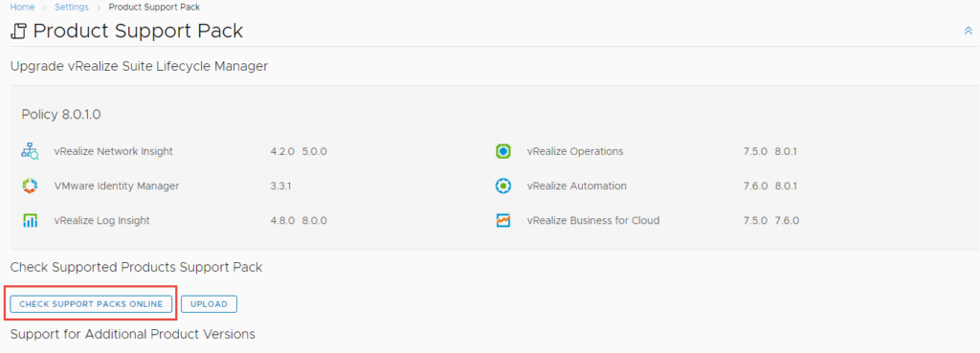
Task: Click the Product Support Pack page title
Action: 138,32
